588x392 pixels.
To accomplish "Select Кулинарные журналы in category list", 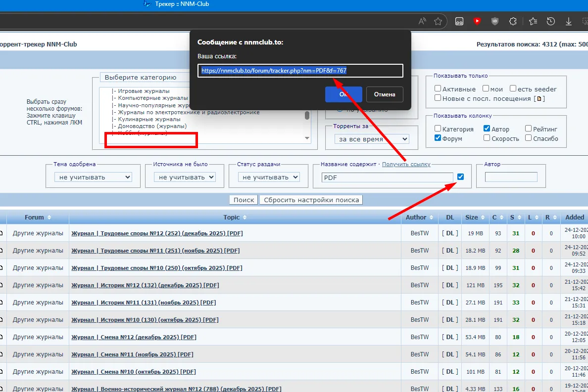I will pyautogui.click(x=149, y=119).
